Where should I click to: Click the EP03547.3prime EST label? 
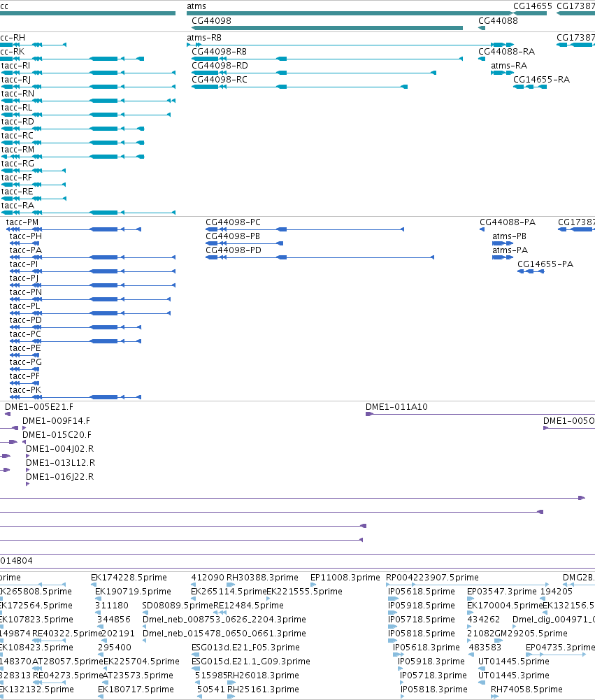[x=502, y=591]
